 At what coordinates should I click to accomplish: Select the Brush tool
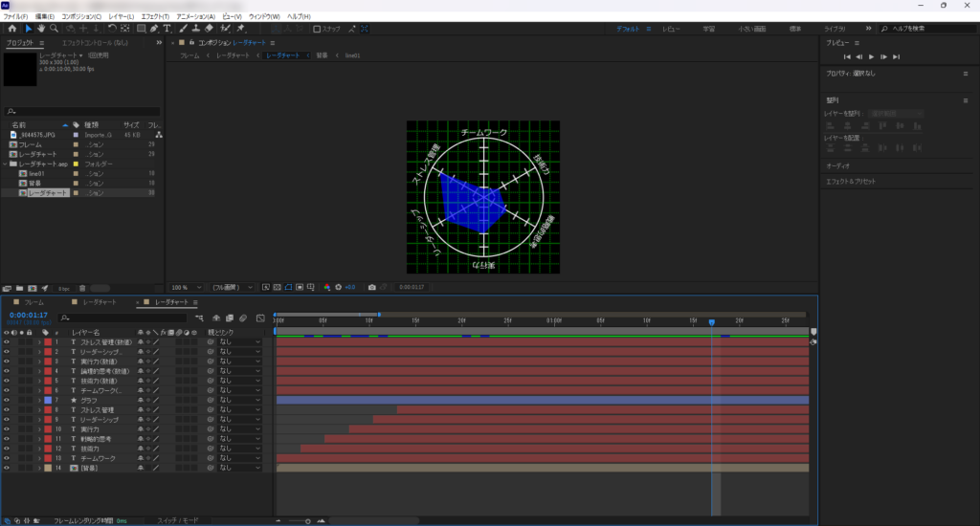[183, 29]
